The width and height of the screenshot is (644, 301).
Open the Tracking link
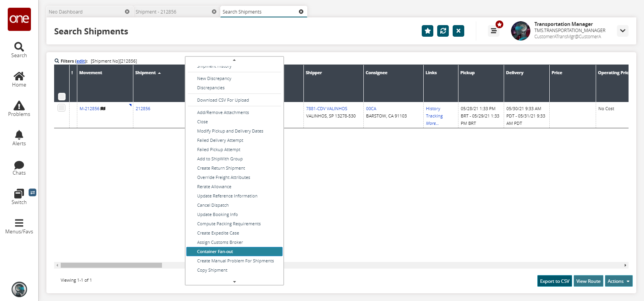coord(434,116)
